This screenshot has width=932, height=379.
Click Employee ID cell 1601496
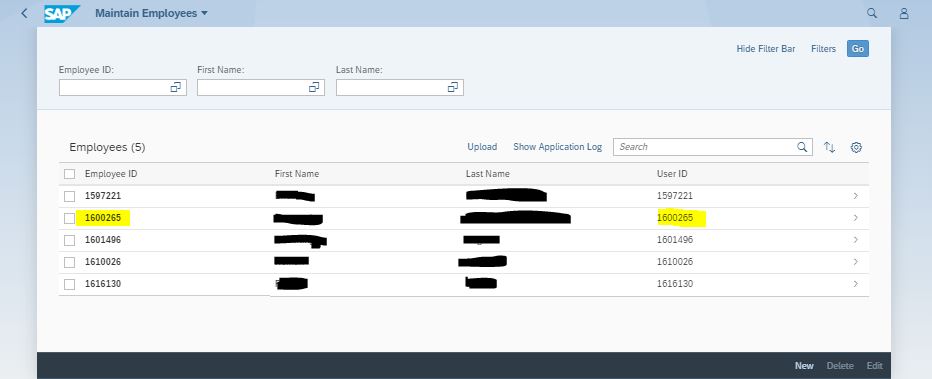pos(103,240)
